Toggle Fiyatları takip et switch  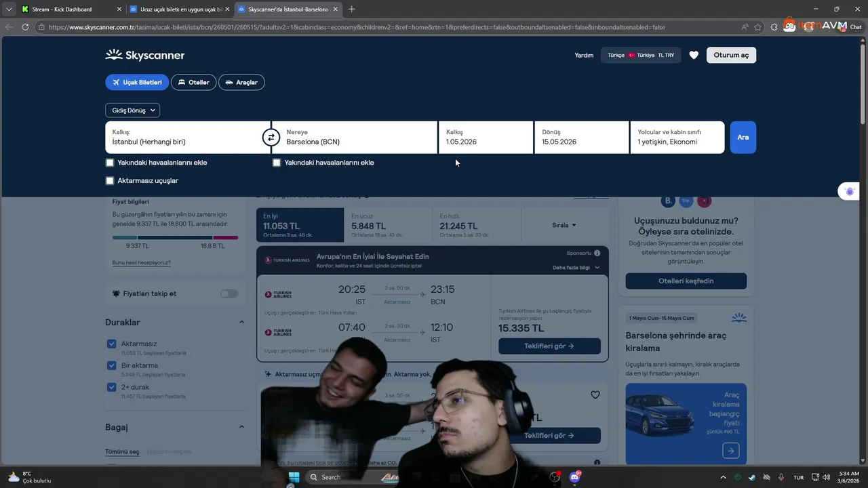click(x=229, y=293)
